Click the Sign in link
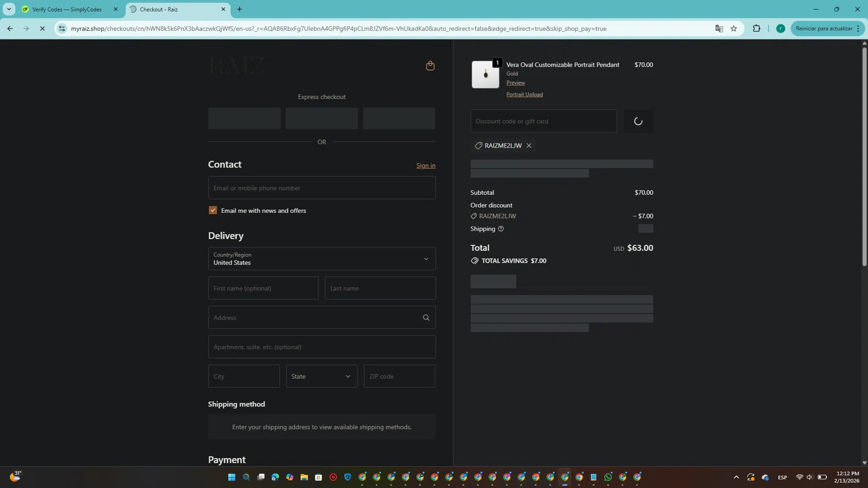 click(x=426, y=165)
